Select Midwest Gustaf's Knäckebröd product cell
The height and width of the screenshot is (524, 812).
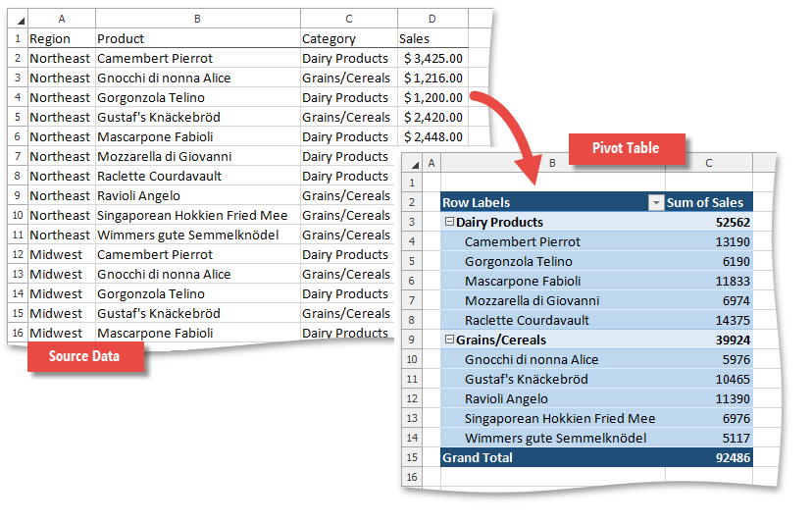198,314
